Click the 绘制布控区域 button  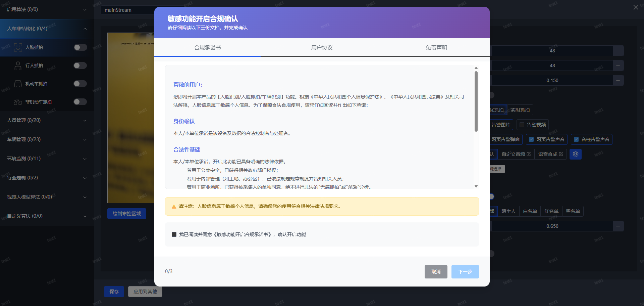point(127,214)
